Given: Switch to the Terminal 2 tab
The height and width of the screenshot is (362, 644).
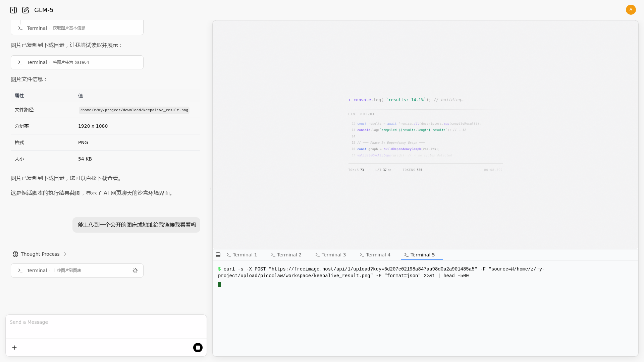Looking at the screenshot, I should tap(286, 255).
